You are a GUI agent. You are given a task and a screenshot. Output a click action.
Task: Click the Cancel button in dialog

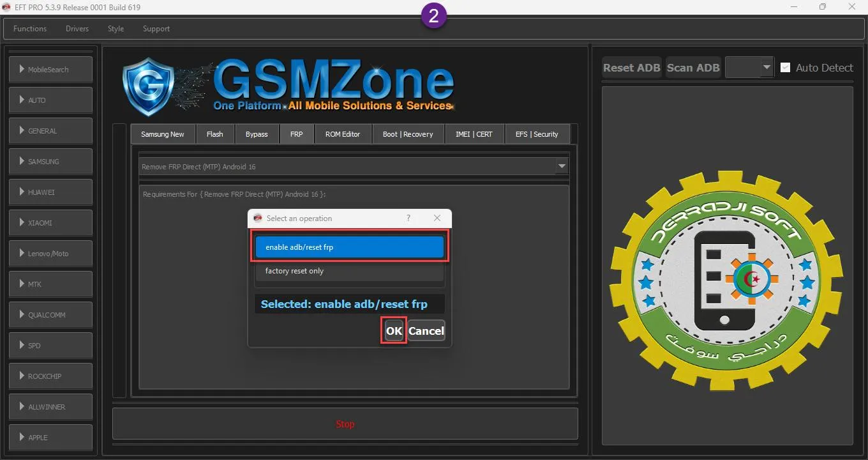(426, 331)
